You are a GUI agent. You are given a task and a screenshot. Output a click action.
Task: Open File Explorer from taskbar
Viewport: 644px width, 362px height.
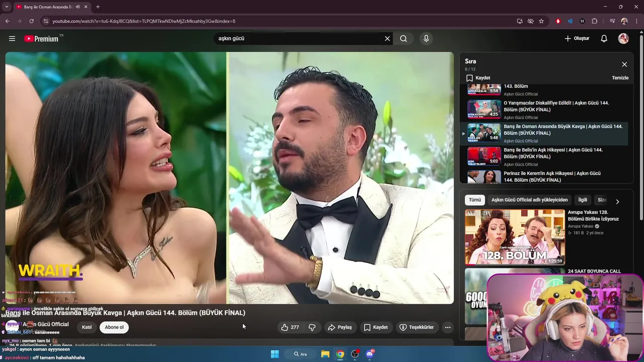[326, 354]
